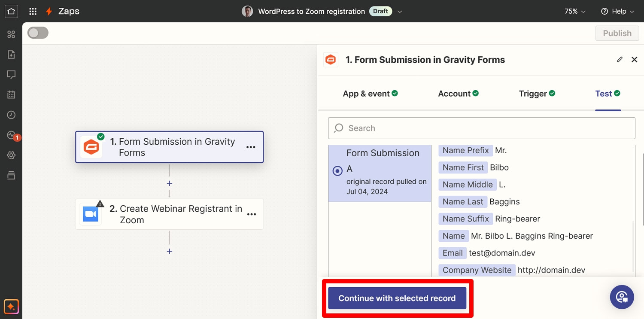Open the AI sparkle assistant icon
The width and height of the screenshot is (644, 319).
click(x=11, y=307)
